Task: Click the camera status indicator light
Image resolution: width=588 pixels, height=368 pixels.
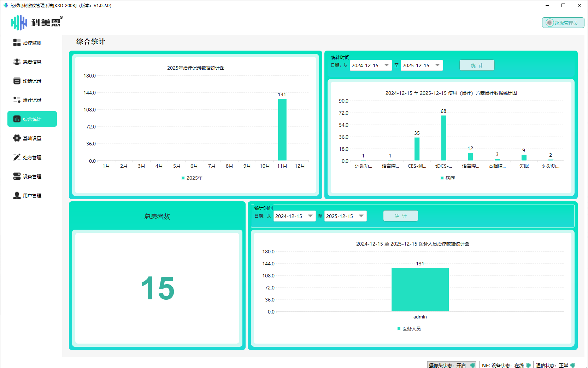Action: 473,365
